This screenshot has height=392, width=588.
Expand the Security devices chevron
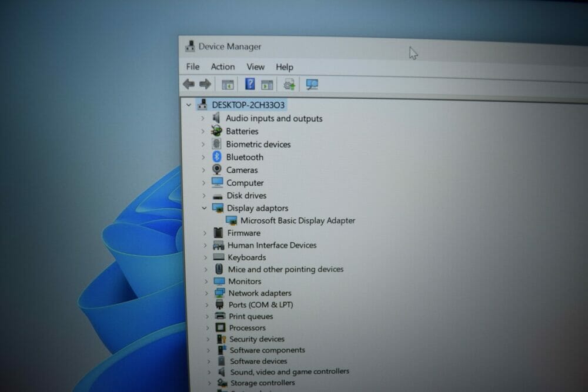tap(208, 339)
